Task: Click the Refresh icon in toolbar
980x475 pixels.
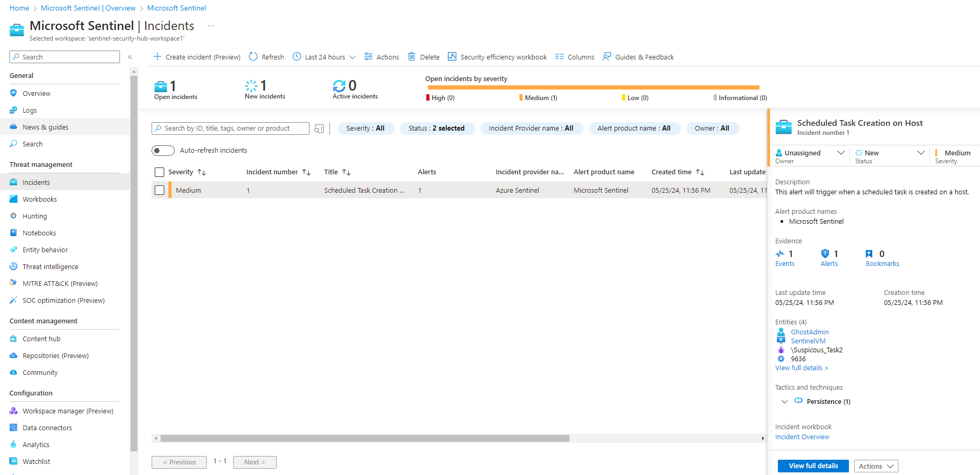Action: pyautogui.click(x=253, y=56)
